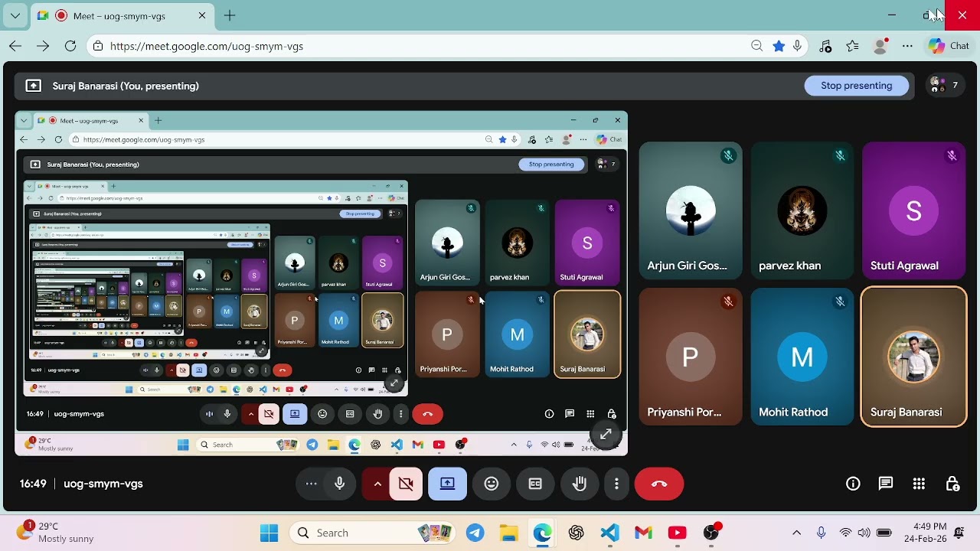
Task: Open the three-dot menu left of the microphone
Action: coord(311,484)
